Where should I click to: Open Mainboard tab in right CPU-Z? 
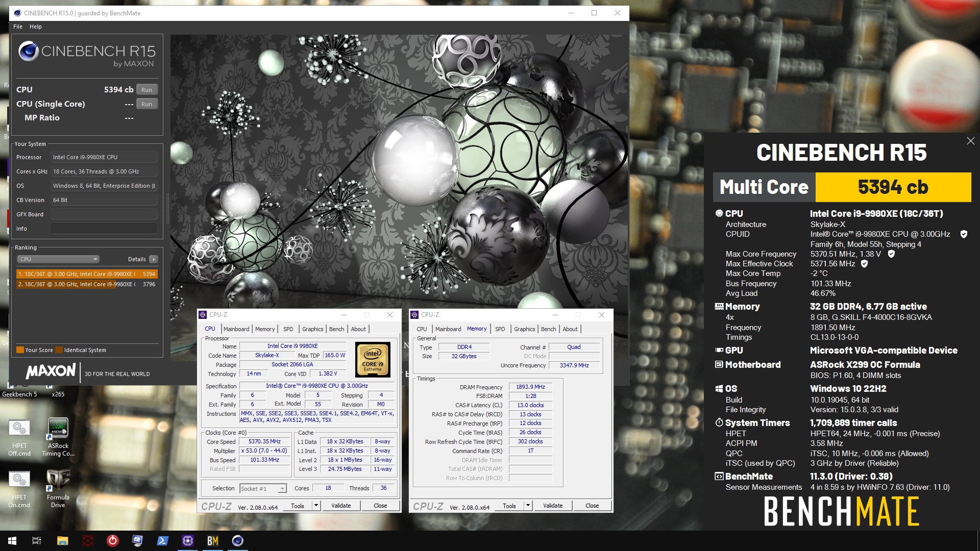(x=448, y=329)
